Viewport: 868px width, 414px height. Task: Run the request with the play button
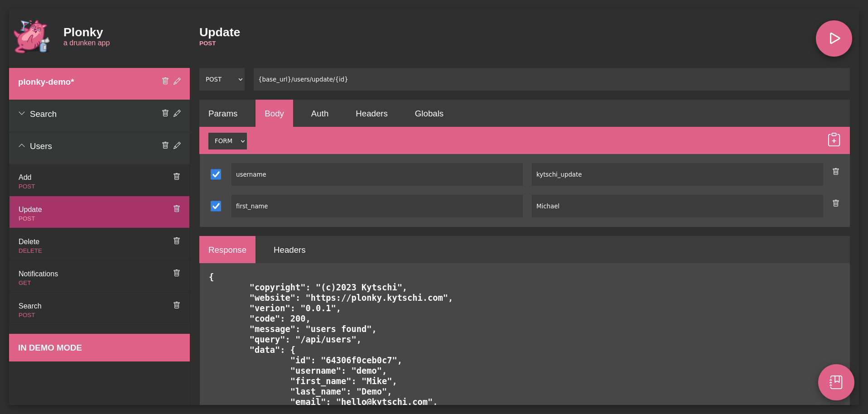point(834,39)
